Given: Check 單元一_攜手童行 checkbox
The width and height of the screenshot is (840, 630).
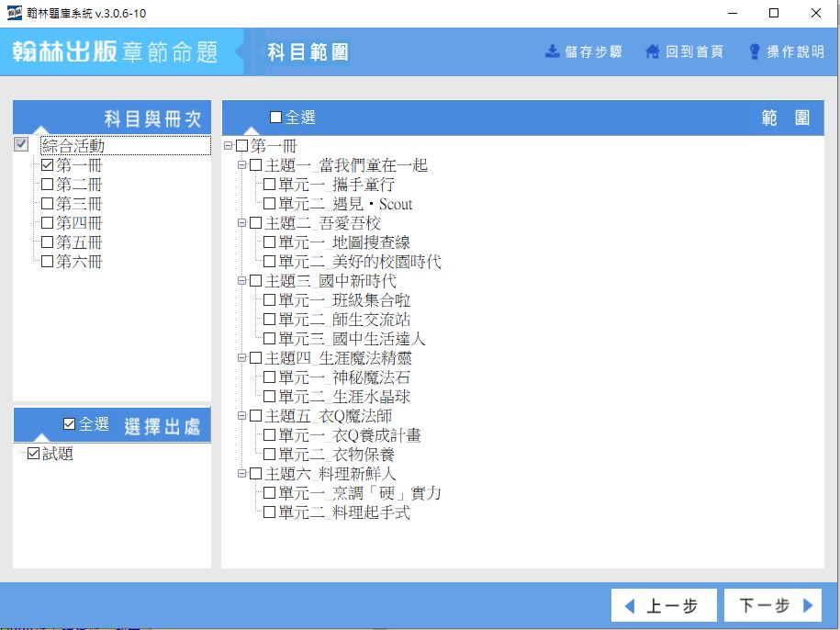Looking at the screenshot, I should pos(270,185).
